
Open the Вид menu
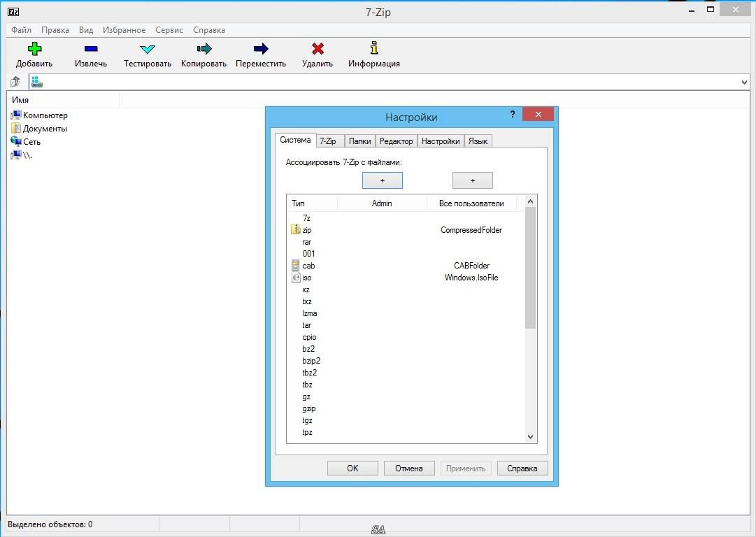coord(86,30)
